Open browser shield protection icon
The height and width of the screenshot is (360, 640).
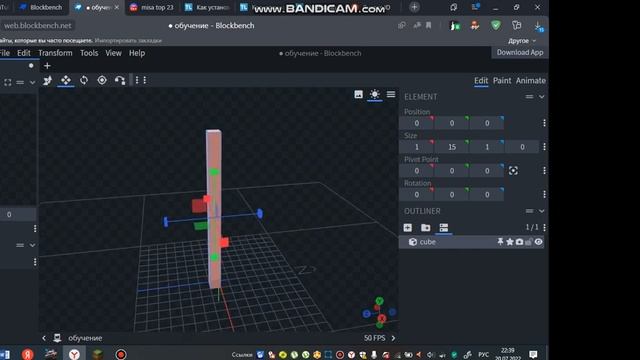(x=496, y=25)
